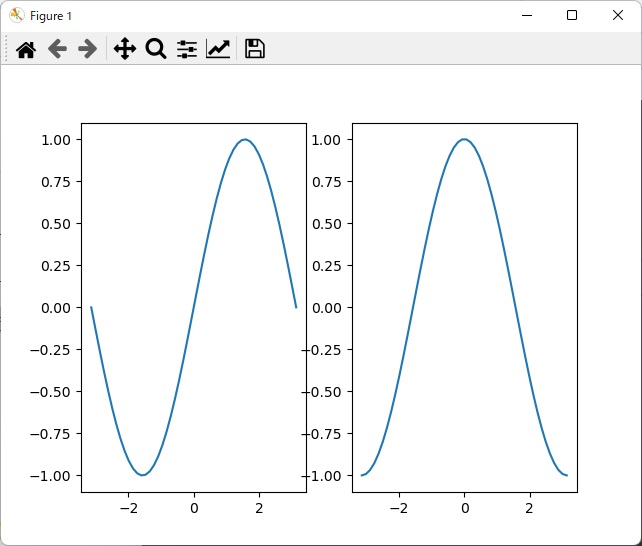Go forward to the next view
The width and height of the screenshot is (642, 546).
point(88,49)
